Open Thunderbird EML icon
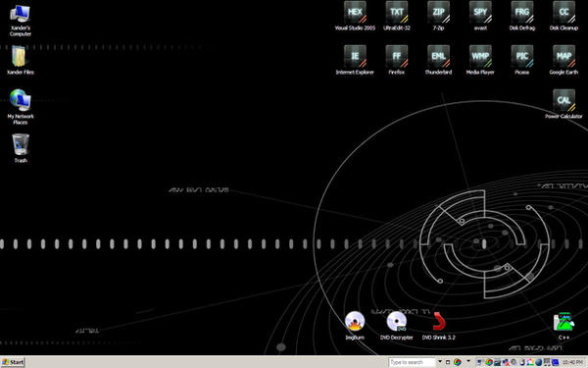The image size is (588, 368). [438, 60]
